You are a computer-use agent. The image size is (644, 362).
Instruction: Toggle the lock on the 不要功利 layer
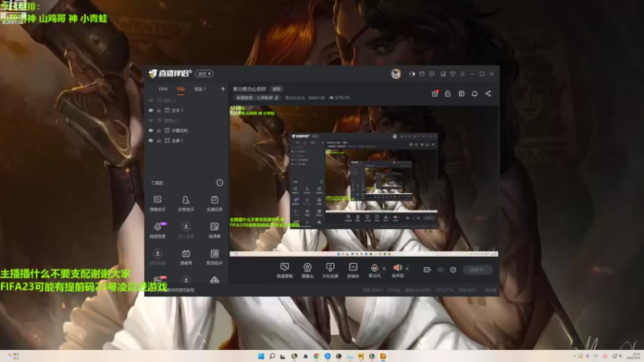click(159, 130)
